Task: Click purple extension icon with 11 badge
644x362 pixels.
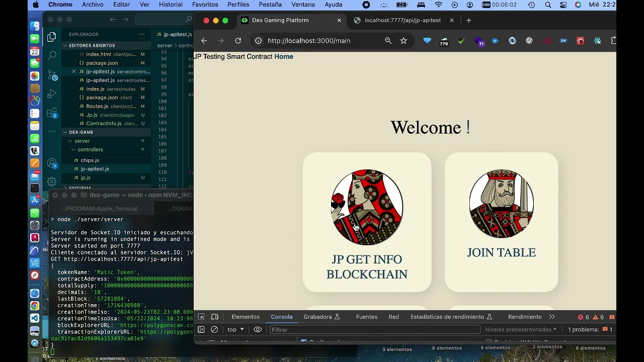Action: coord(479,41)
